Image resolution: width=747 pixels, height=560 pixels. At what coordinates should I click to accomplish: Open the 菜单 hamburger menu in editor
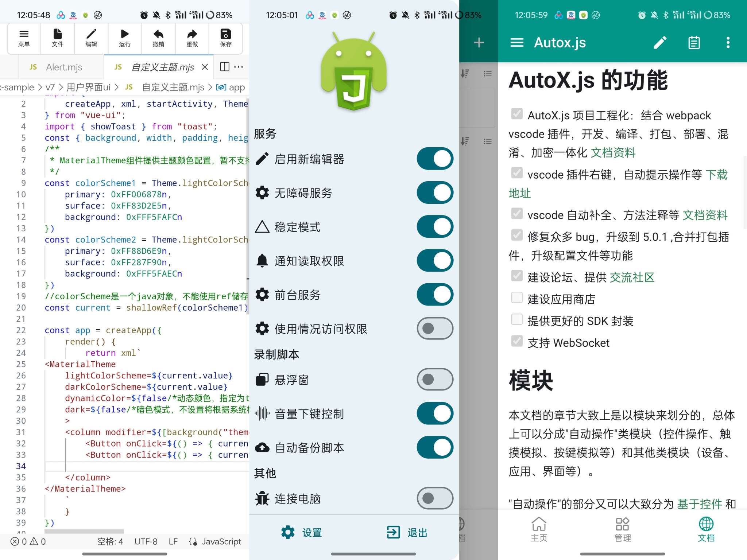tap(24, 38)
